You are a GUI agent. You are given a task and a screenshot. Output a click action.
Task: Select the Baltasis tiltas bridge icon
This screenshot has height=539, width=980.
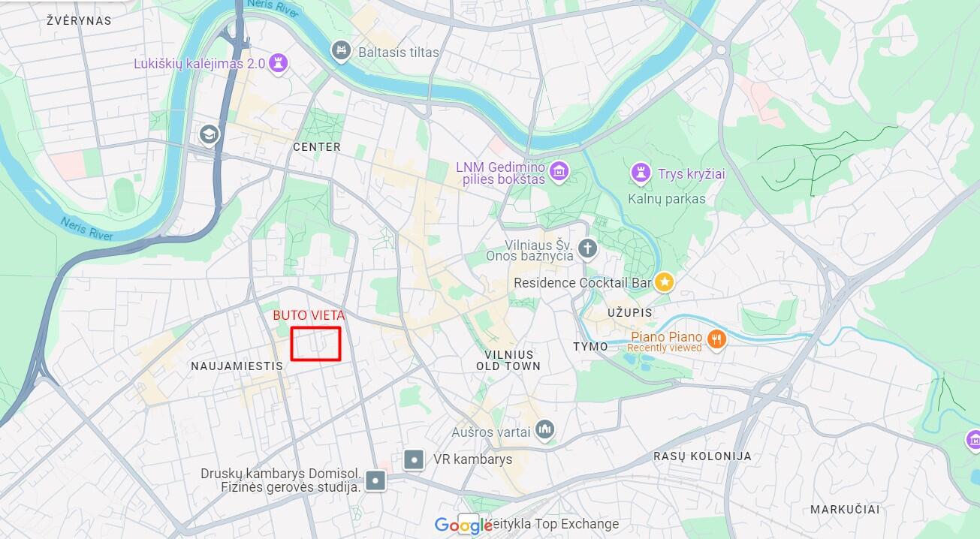pos(342,52)
